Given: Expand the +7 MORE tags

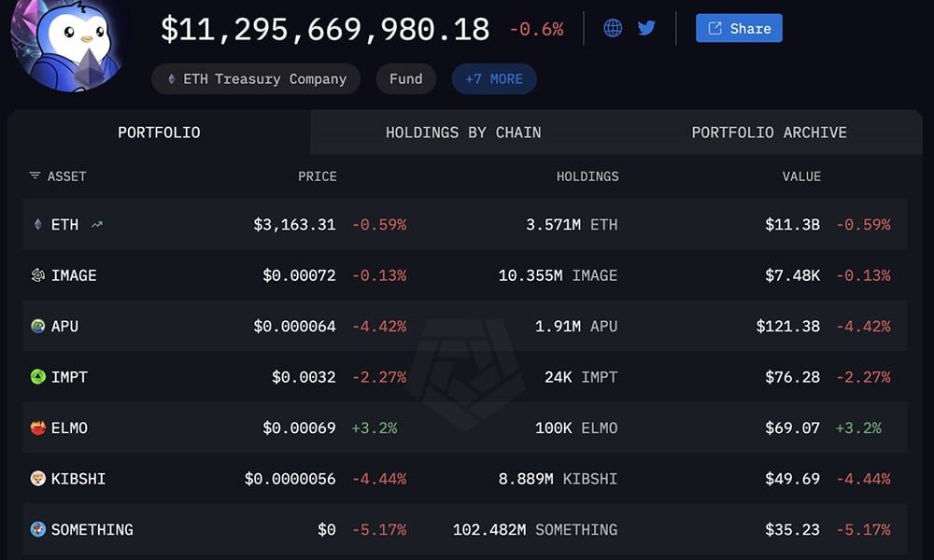Looking at the screenshot, I should pos(494,79).
